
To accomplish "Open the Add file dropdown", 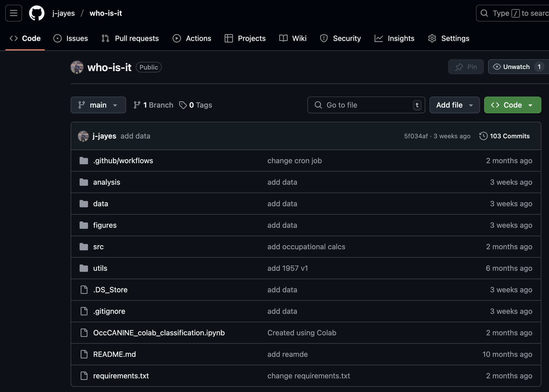I will pos(454,105).
